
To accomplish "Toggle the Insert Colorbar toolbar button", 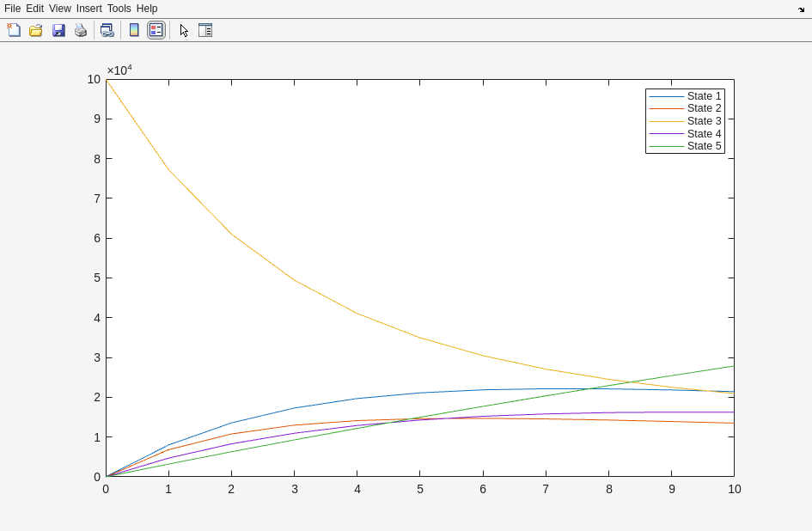I will point(134,30).
